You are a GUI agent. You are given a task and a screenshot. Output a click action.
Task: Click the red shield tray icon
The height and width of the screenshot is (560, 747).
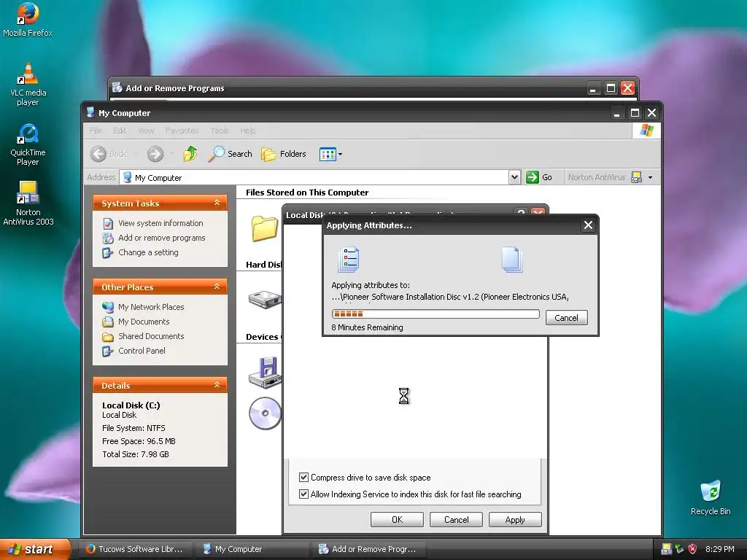tap(693, 549)
